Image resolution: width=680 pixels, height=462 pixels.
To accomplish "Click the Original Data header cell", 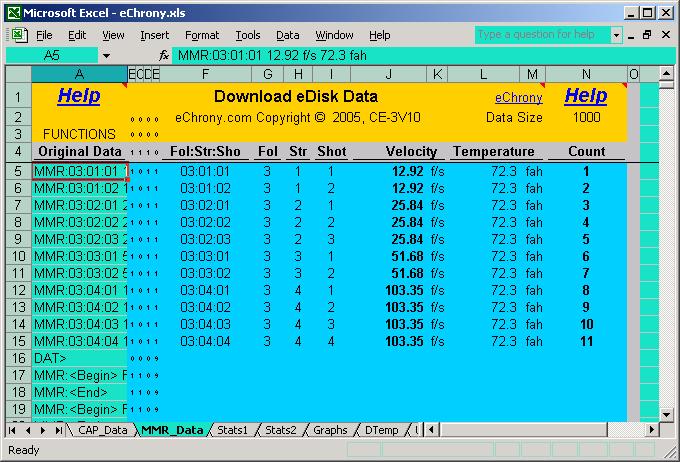I will (79, 151).
